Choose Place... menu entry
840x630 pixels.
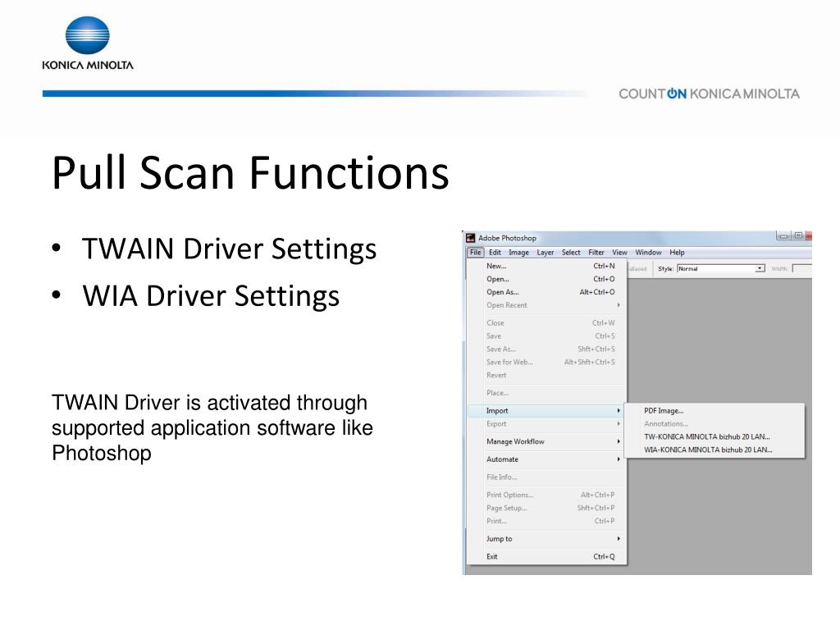[x=547, y=393]
